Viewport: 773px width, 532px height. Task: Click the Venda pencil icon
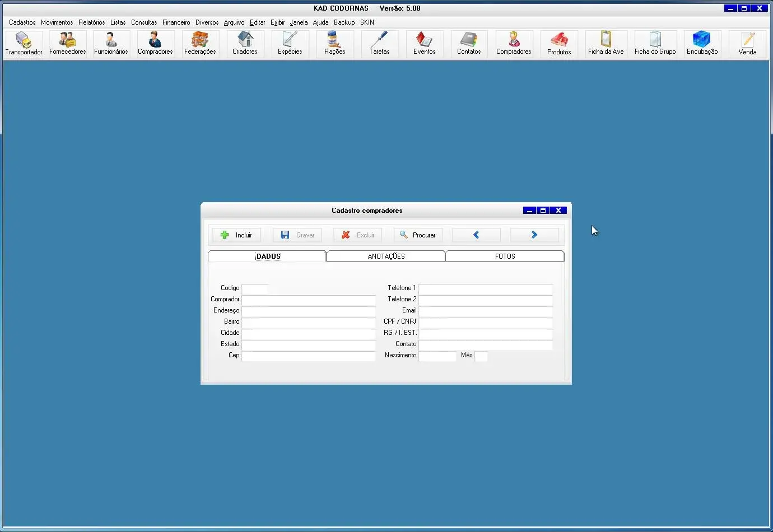pyautogui.click(x=747, y=44)
